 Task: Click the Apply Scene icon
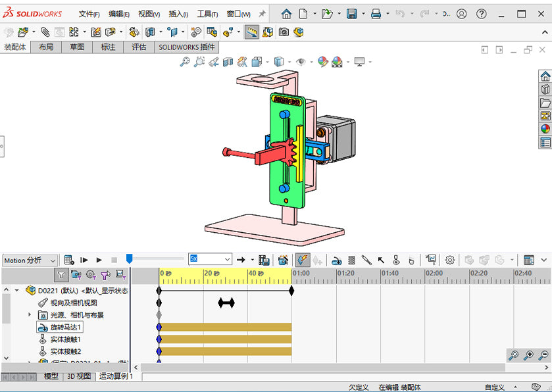338,62
